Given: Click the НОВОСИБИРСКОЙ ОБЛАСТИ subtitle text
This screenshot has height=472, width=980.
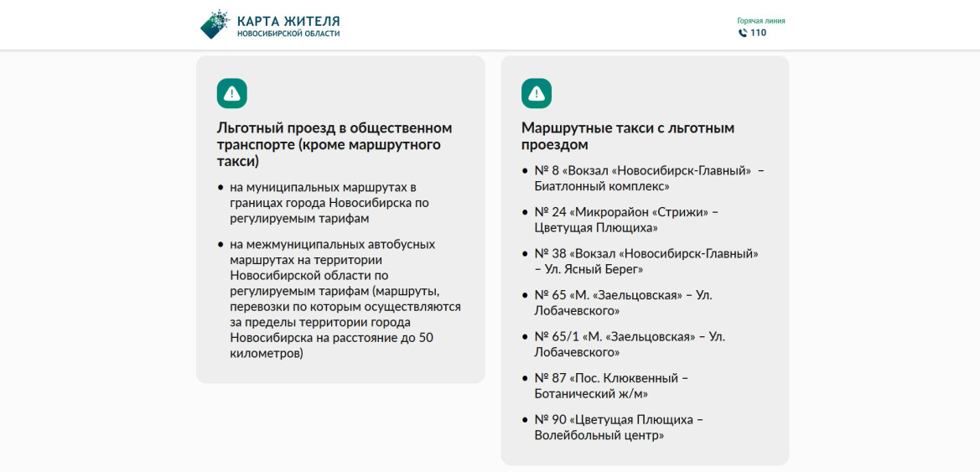Looking at the screenshot, I should click(288, 34).
